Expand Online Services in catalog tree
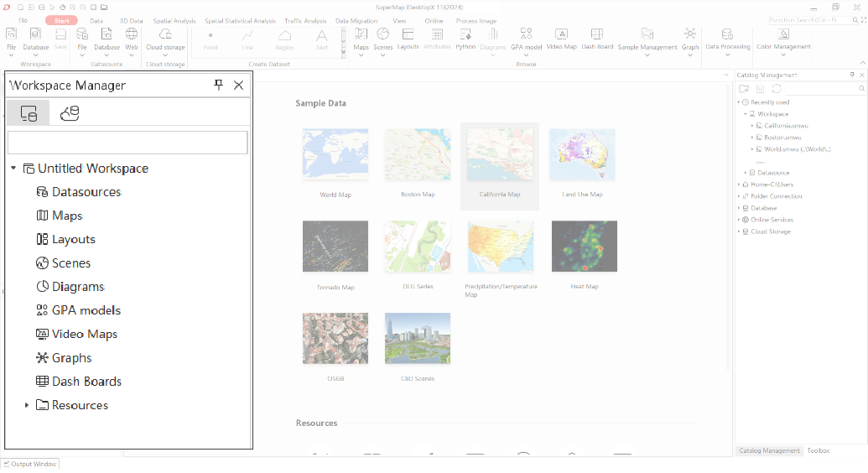 coord(739,220)
